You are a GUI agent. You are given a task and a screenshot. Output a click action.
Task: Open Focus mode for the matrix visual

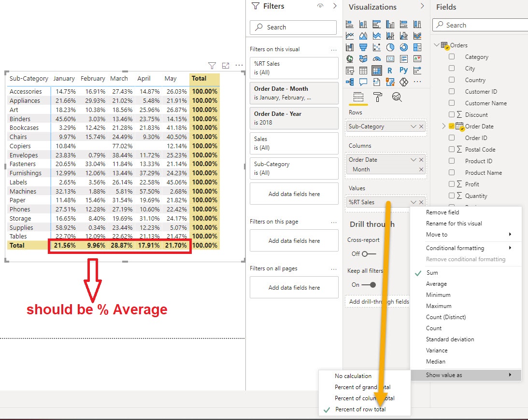coord(226,66)
